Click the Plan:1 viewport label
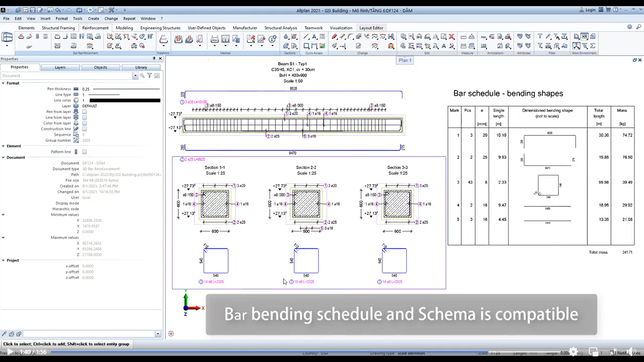 [405, 60]
